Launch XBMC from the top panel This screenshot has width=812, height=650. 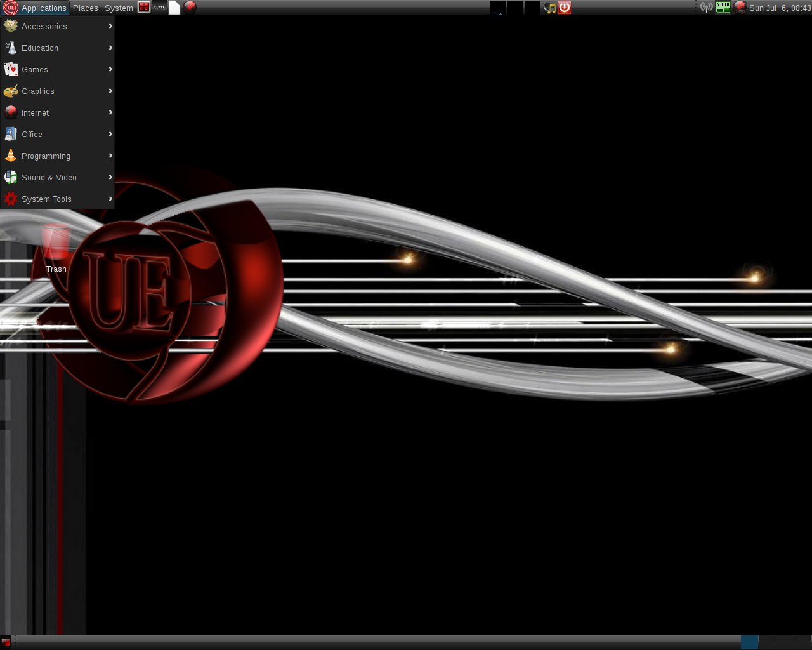click(159, 8)
